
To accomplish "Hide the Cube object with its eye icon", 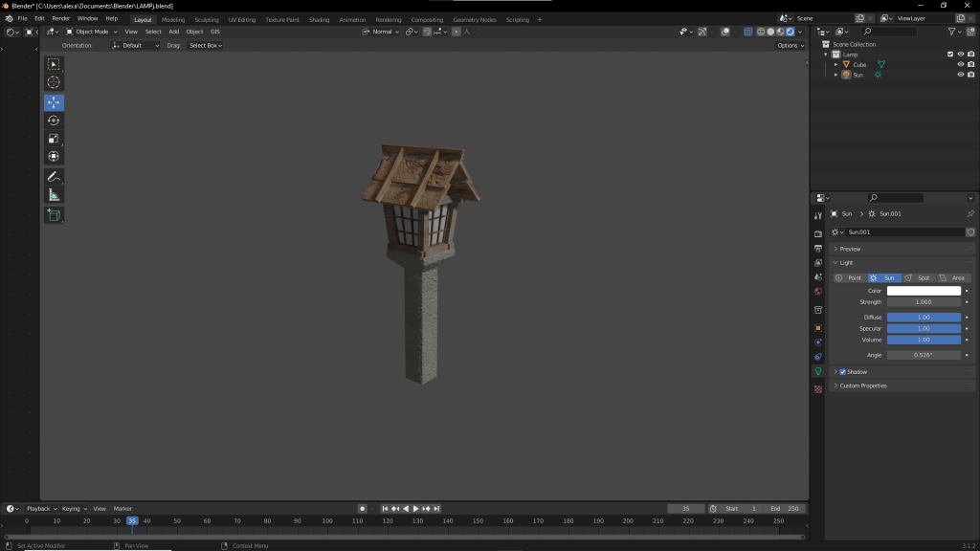I will (x=960, y=65).
